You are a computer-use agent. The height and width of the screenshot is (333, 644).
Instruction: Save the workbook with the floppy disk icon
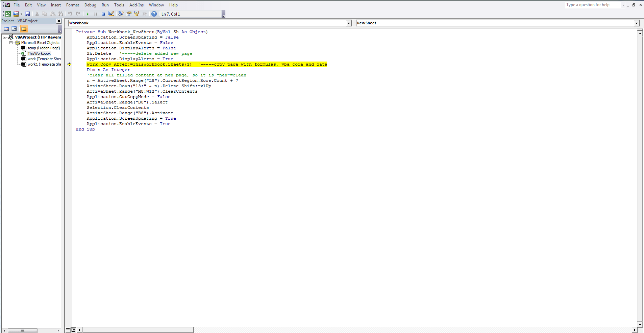pos(27,14)
